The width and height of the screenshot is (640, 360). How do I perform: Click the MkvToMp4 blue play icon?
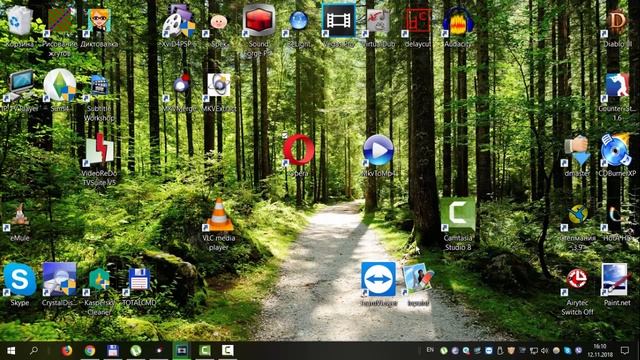click(378, 150)
